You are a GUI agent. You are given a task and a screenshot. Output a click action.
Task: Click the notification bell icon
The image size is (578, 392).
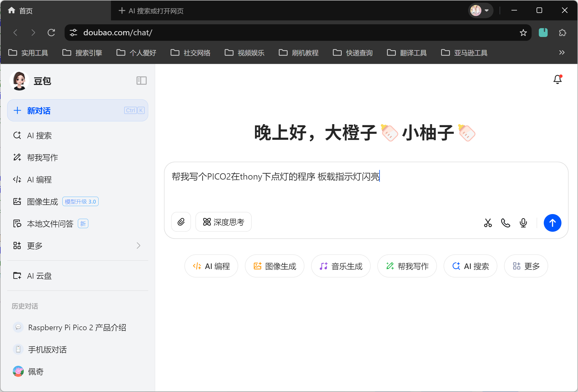[558, 79]
